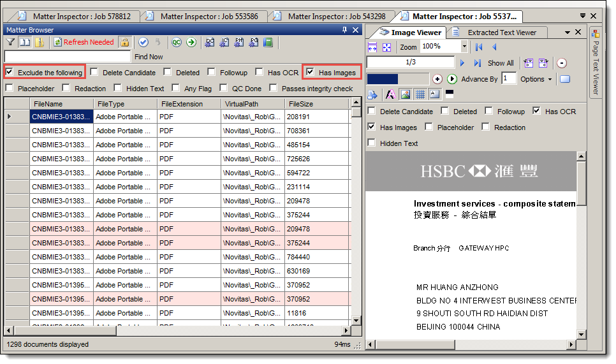The image size is (616, 364).
Task: Click Refresh Needed text button
Action: (x=89, y=42)
